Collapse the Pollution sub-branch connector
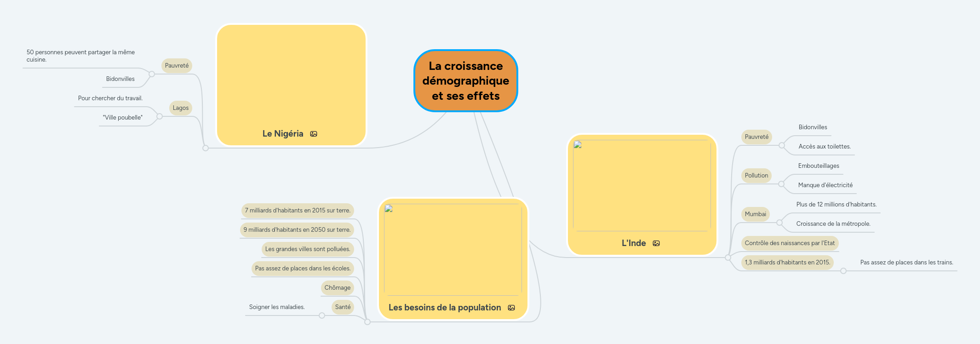Viewport: 980px width, 344px height. click(781, 184)
